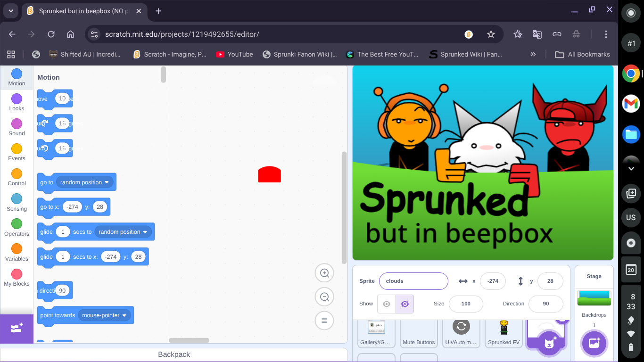Viewport: 644px width, 362px height.
Task: Edit the sprite name field 'clouds'
Action: coord(413,281)
